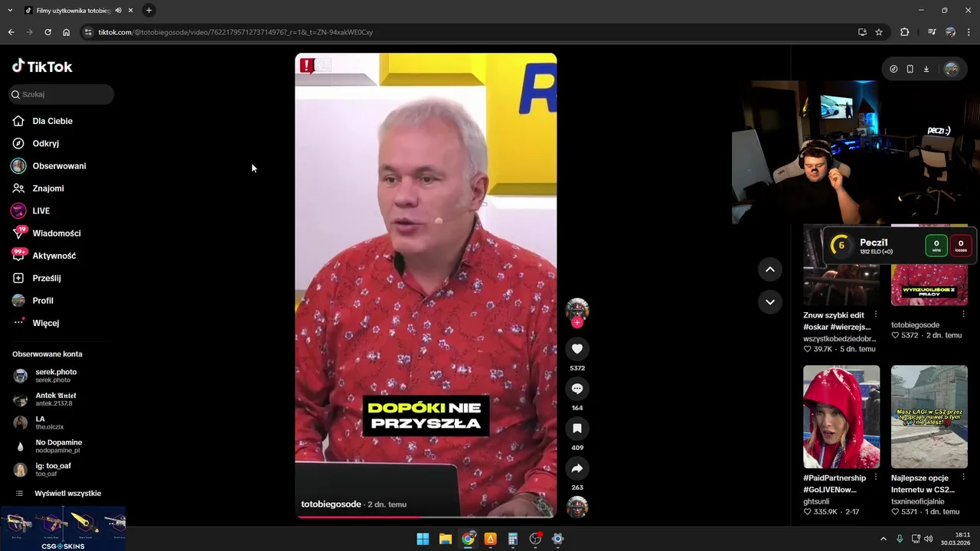
Task: Share the video via arrow icon
Action: click(x=577, y=468)
